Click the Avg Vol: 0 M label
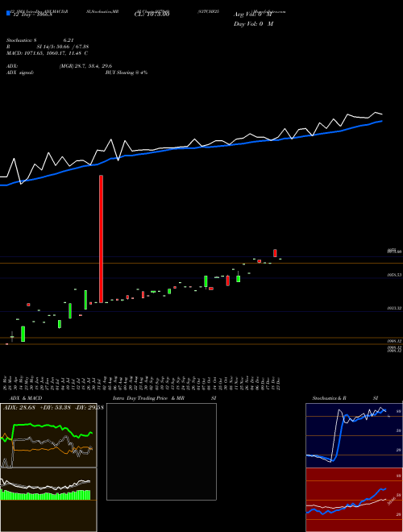 coord(253,15)
